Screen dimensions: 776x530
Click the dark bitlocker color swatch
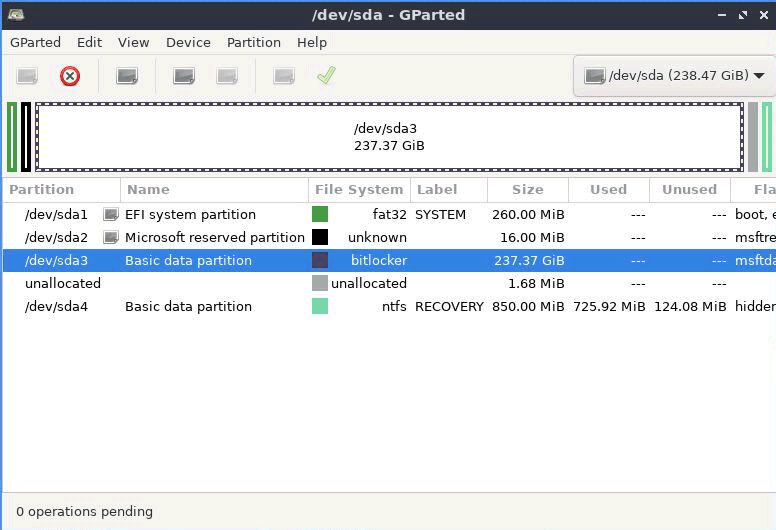click(320, 260)
